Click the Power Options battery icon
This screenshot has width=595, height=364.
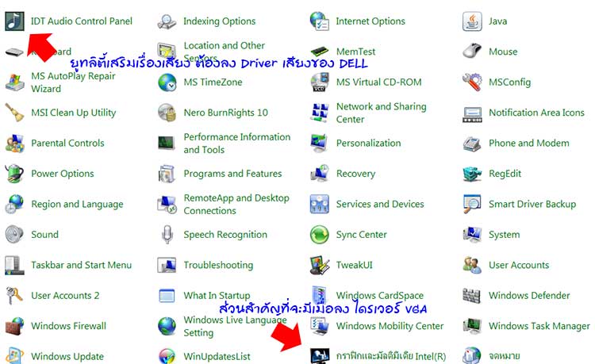tap(14, 174)
